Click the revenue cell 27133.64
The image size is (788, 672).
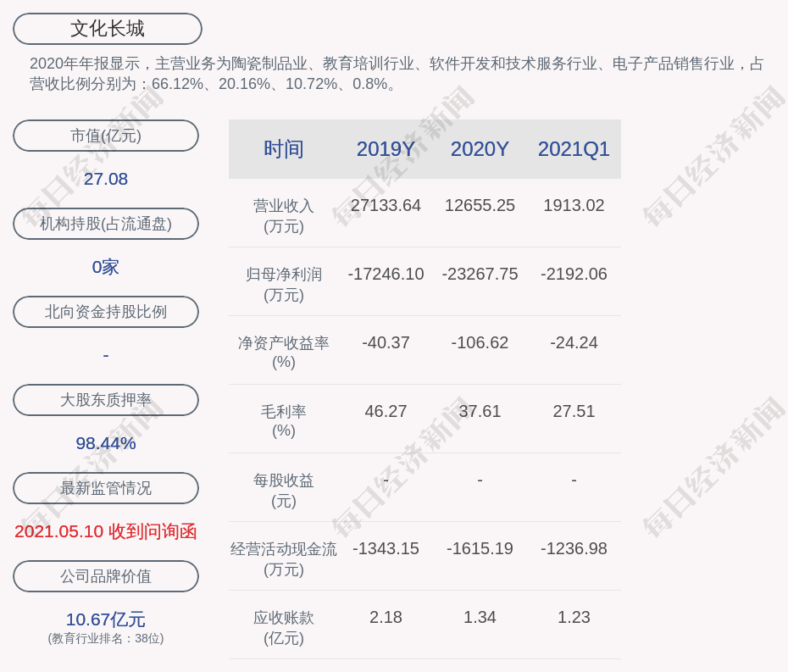tap(386, 206)
